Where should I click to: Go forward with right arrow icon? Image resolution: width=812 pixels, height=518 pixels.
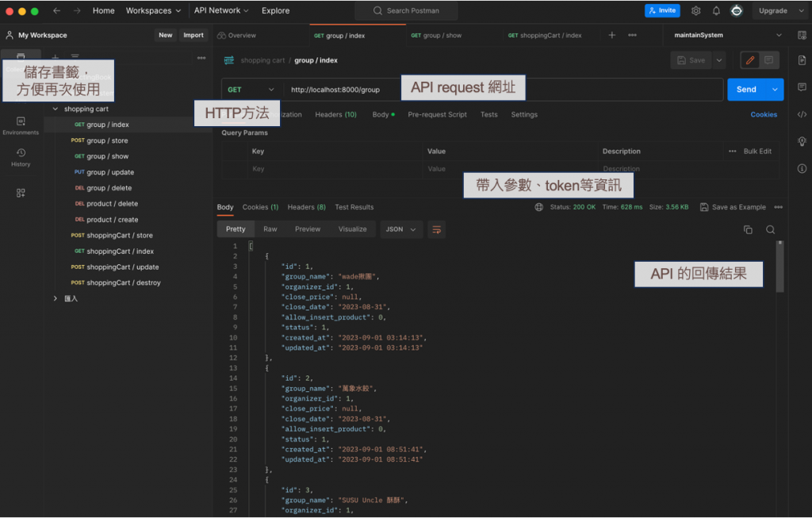tap(77, 10)
